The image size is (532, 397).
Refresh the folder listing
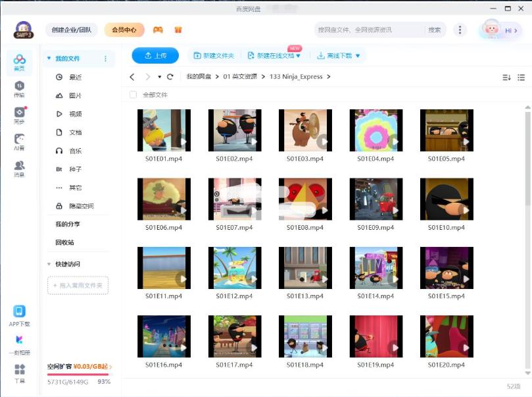tap(170, 77)
